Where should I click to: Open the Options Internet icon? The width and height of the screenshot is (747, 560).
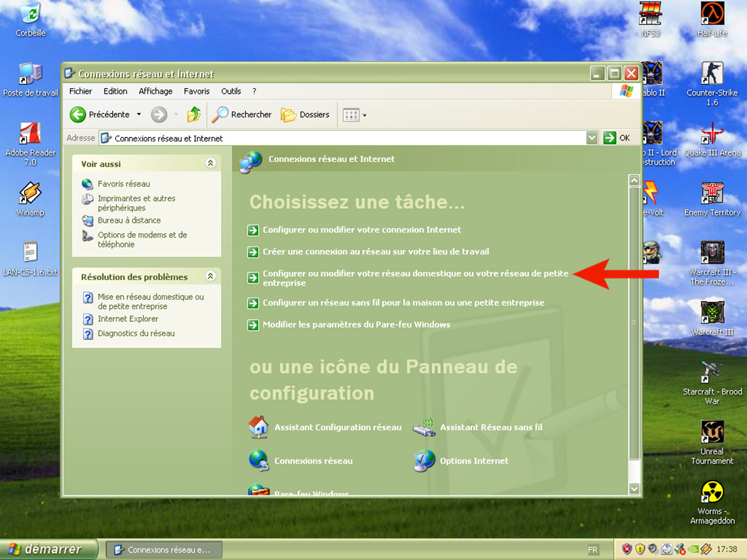424,461
